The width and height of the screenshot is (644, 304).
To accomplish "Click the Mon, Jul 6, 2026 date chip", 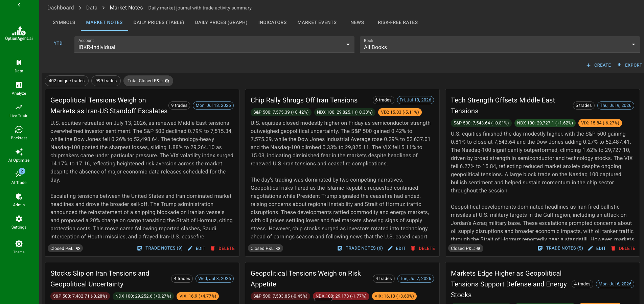I will (615, 284).
